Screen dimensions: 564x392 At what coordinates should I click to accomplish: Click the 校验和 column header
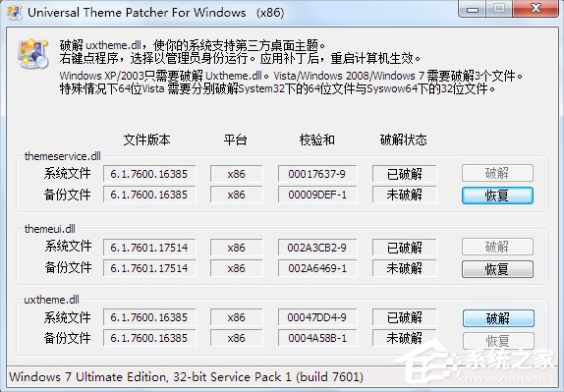pos(317,140)
